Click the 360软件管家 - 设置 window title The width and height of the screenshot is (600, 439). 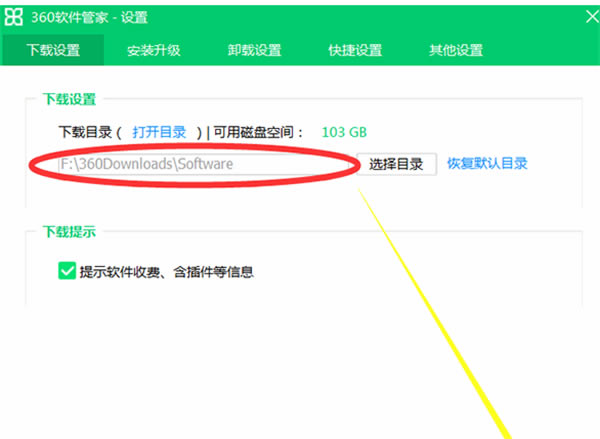click(89, 18)
